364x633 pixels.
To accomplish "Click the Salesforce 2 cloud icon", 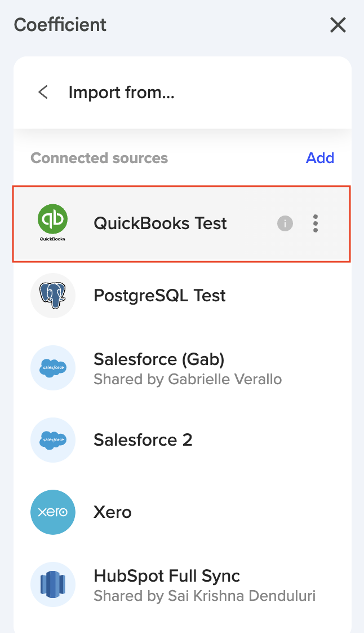I will pos(52,440).
